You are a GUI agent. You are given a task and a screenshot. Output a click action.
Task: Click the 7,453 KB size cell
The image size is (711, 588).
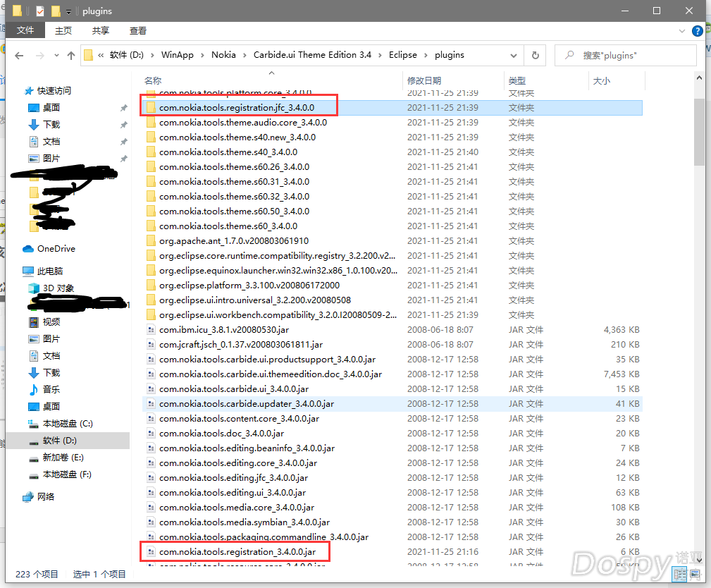(622, 374)
